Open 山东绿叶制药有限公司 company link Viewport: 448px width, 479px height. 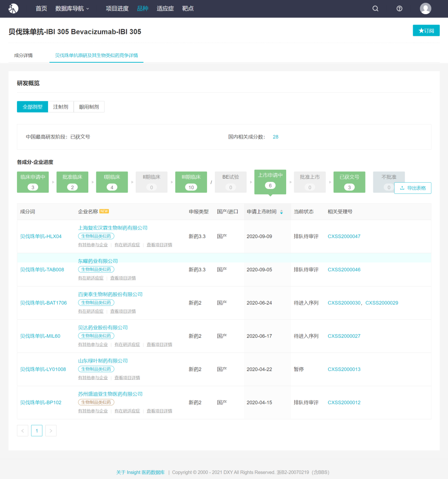(102, 361)
